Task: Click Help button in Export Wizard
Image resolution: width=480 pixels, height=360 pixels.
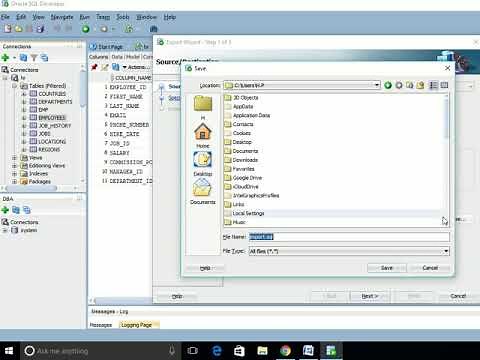Action: (x=177, y=296)
